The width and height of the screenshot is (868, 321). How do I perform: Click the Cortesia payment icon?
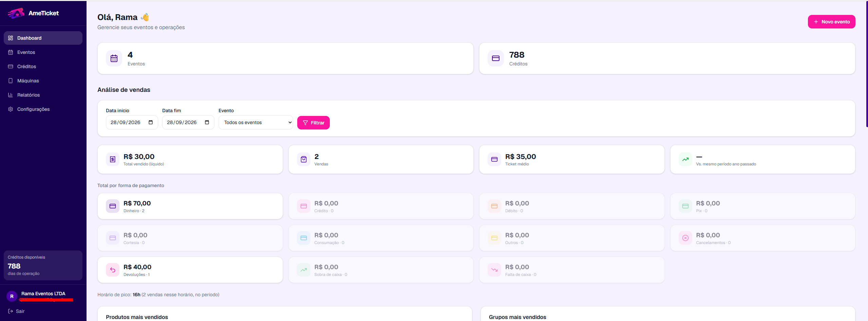point(113,238)
